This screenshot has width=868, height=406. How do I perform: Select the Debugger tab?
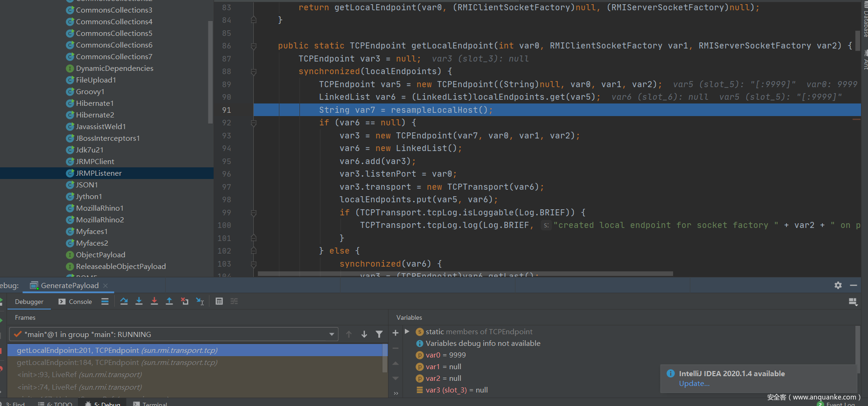(29, 302)
